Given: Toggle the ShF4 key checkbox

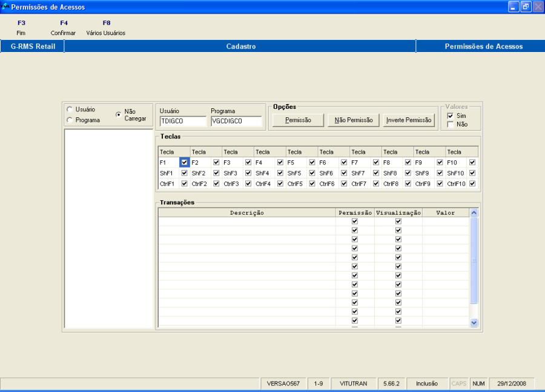Looking at the screenshot, I should click(280, 173).
